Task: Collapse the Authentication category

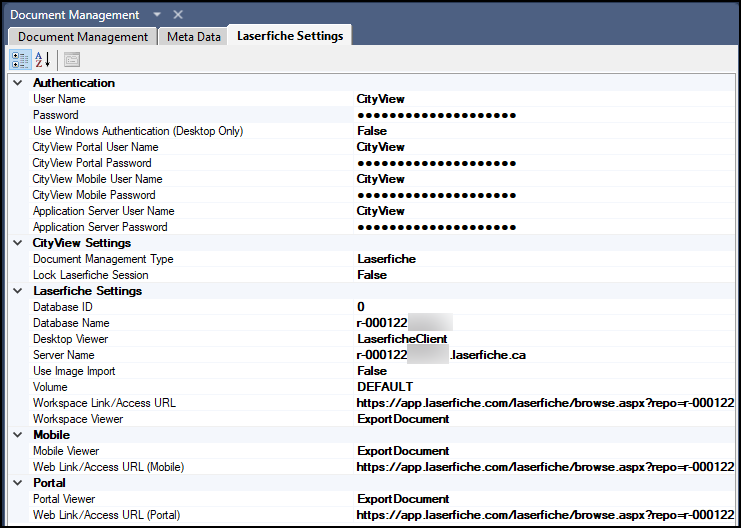Action: click(x=17, y=83)
